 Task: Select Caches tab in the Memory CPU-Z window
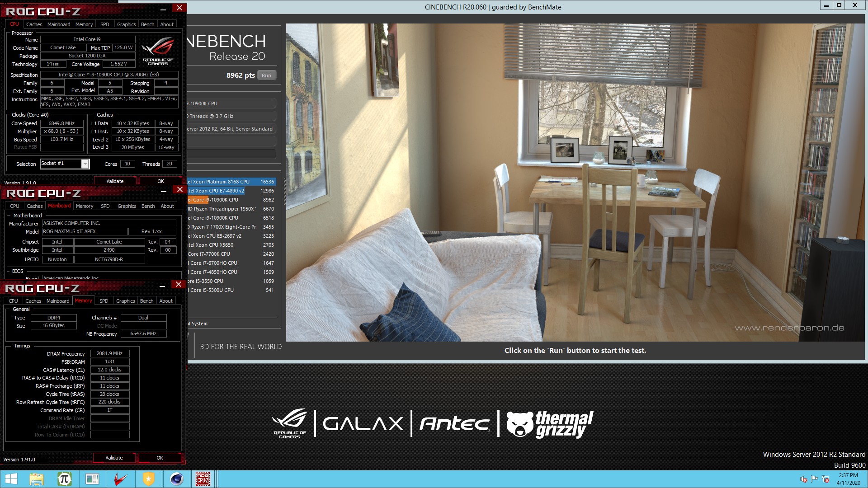tap(33, 301)
